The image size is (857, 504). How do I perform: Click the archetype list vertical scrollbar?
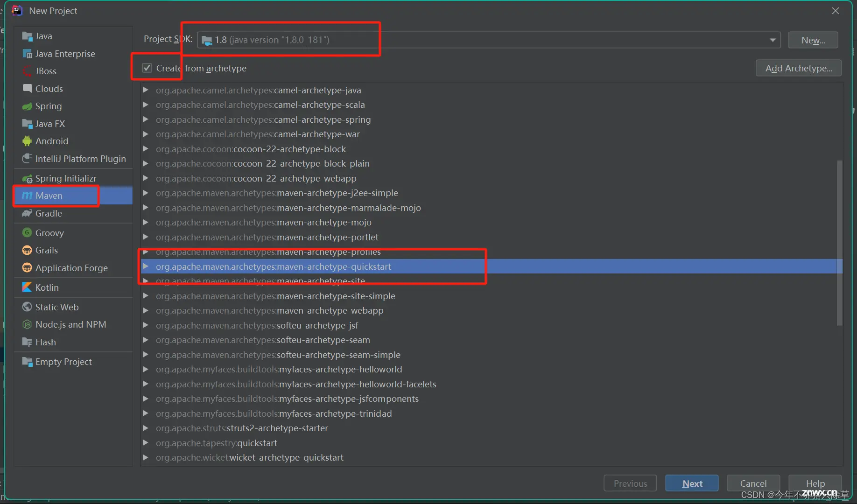(839, 243)
